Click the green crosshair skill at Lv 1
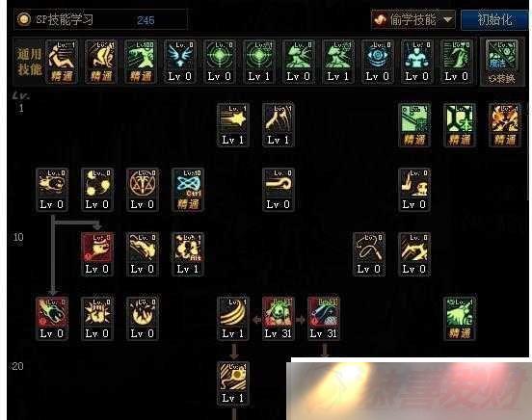 (x=259, y=62)
